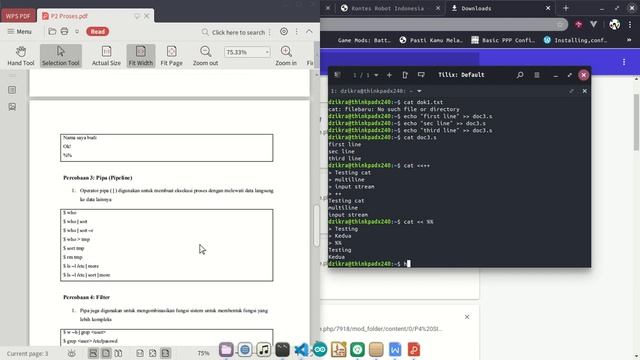This screenshot has width=640, height=360.
Task: Open 'Basic PPP Confi..' bookmark
Action: (x=503, y=40)
